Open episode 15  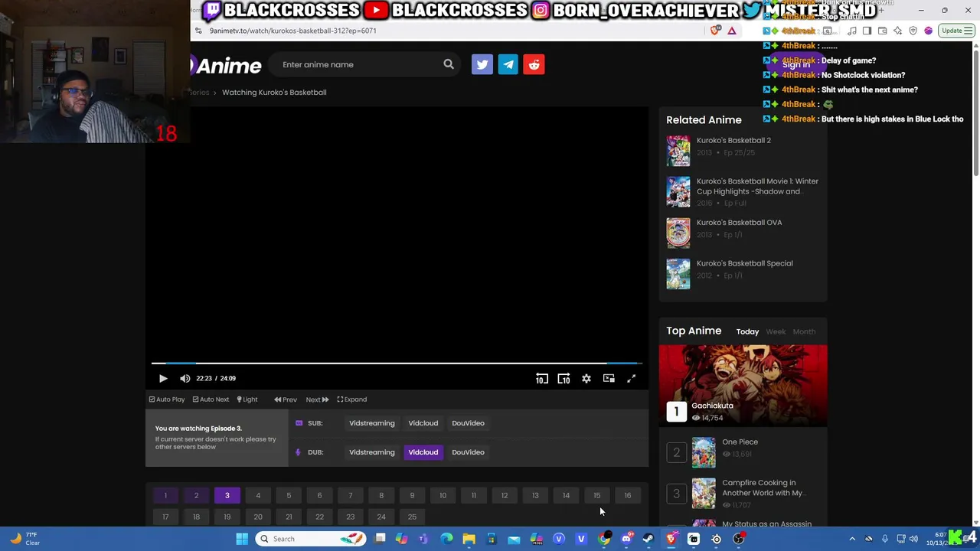tap(597, 495)
